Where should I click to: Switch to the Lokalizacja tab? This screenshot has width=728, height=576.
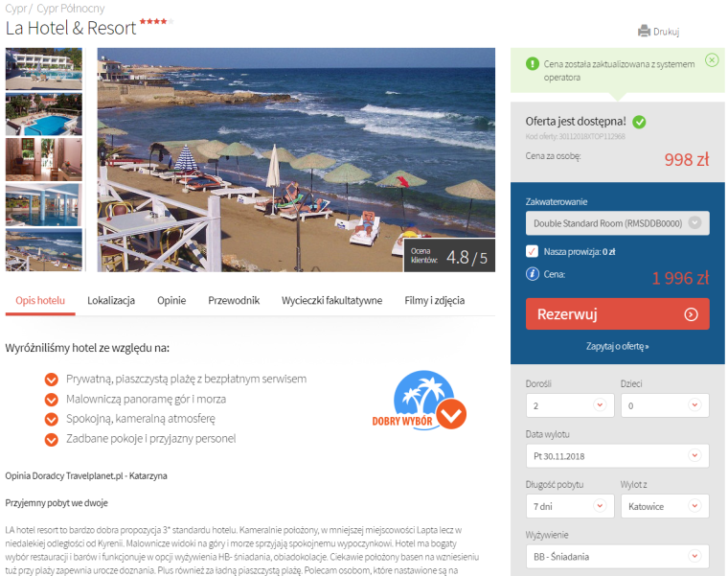click(x=111, y=301)
